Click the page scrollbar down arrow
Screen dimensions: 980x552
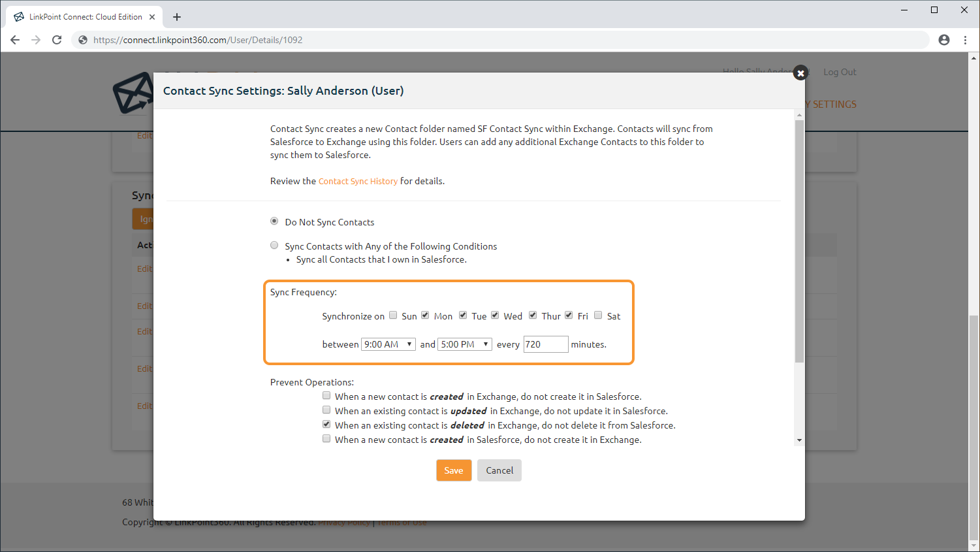point(974,545)
